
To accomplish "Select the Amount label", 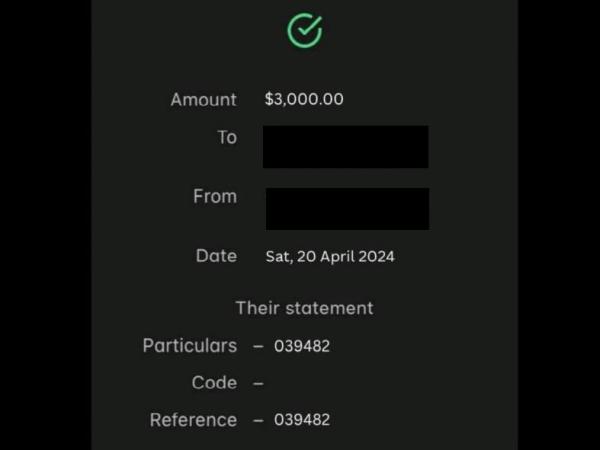I will coord(204,99).
